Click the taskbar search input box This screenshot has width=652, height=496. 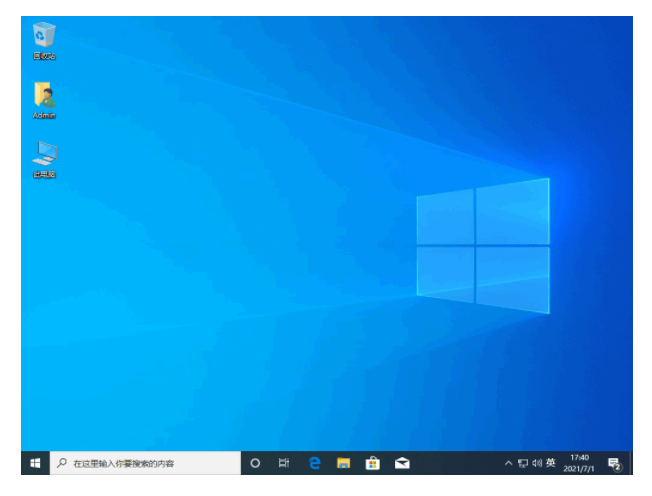point(150,463)
